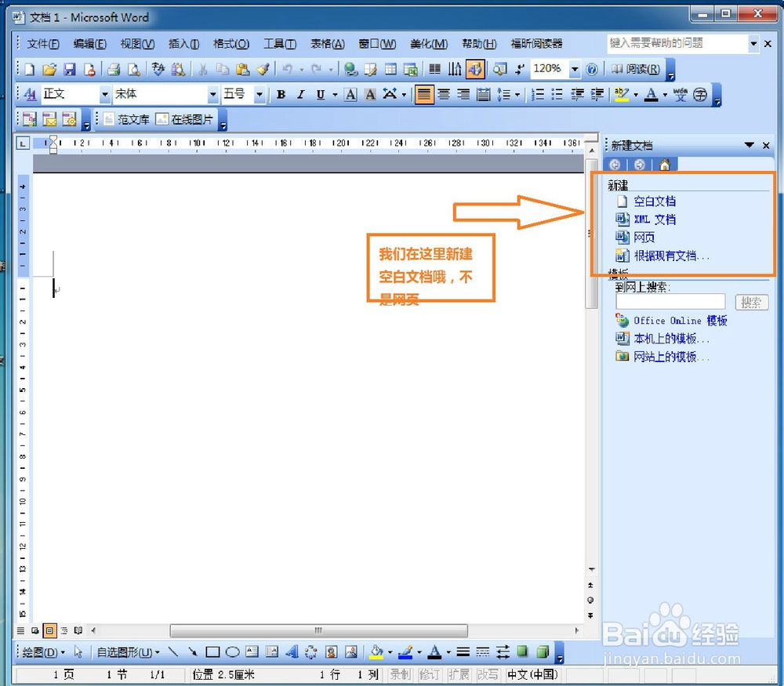
Task: Click the 搜索 button in task pane
Action: pos(751,302)
